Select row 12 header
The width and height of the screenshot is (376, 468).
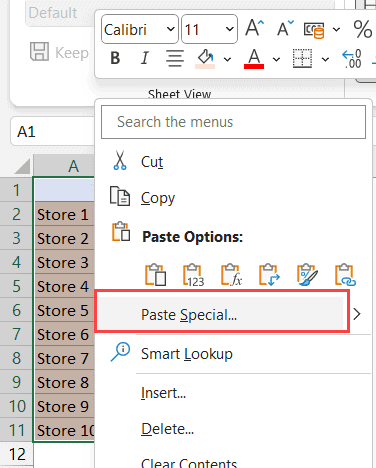click(16, 454)
